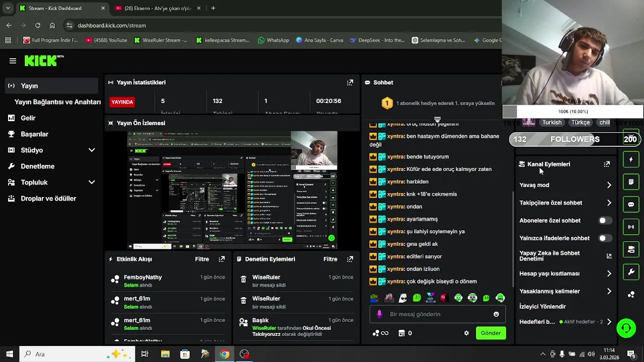Pop out the Denetim Eylemleri panel
This screenshot has height=362, width=644.
pyautogui.click(x=350, y=259)
